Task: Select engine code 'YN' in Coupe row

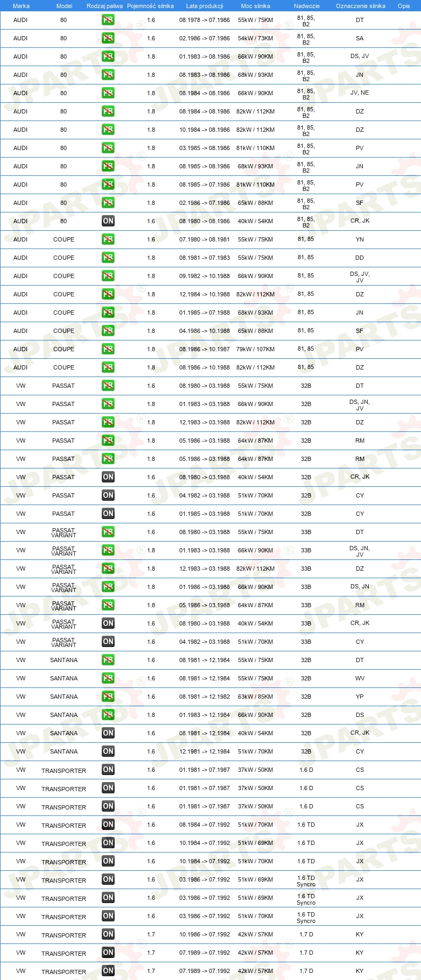Action: [360, 239]
